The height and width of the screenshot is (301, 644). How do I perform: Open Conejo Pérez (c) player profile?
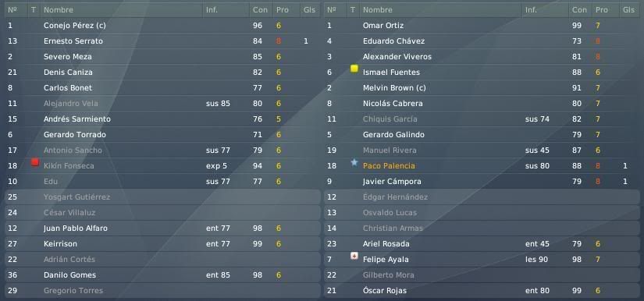tap(75, 26)
